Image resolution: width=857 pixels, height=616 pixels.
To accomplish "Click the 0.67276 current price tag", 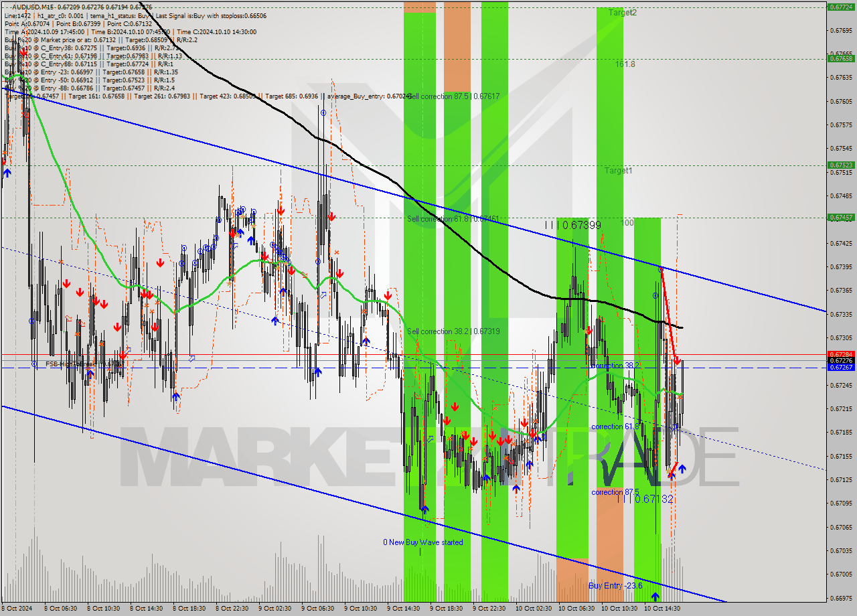I will coord(840,361).
